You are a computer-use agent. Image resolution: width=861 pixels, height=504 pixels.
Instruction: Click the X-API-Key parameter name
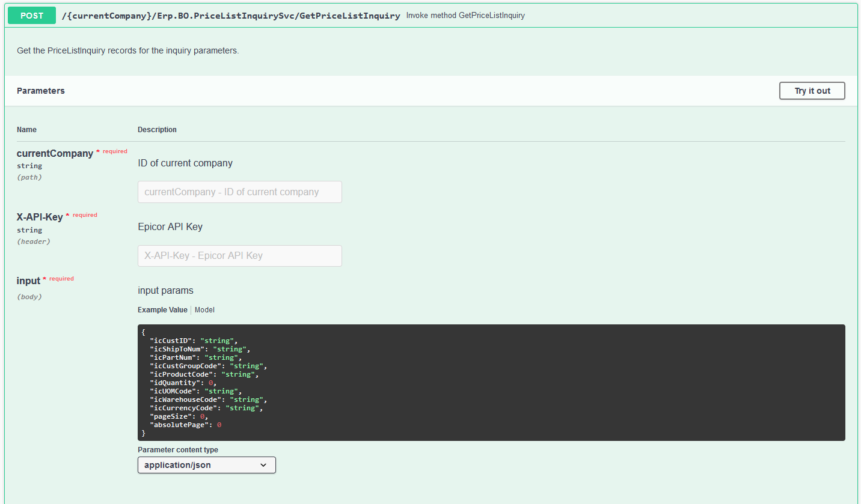click(40, 217)
